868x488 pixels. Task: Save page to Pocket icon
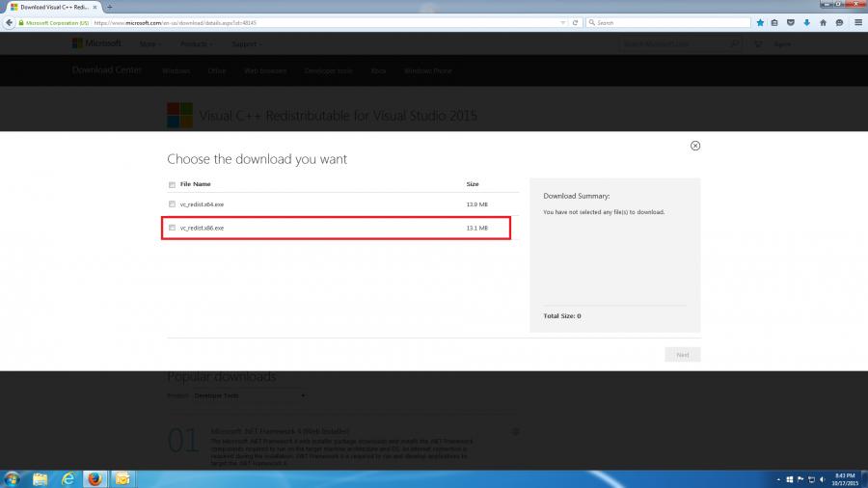(x=791, y=23)
